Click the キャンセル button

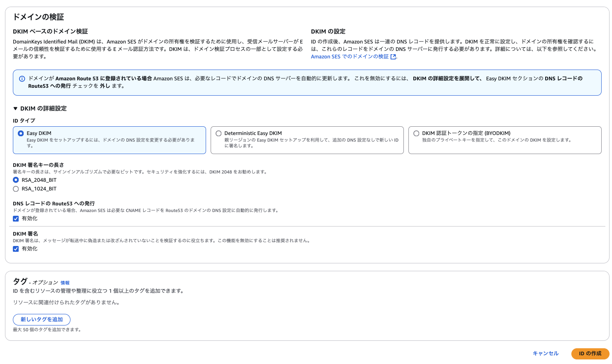pos(546,354)
